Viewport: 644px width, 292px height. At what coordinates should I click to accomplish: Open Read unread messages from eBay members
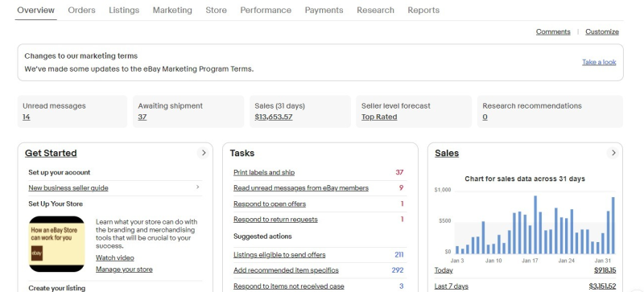[x=300, y=188]
